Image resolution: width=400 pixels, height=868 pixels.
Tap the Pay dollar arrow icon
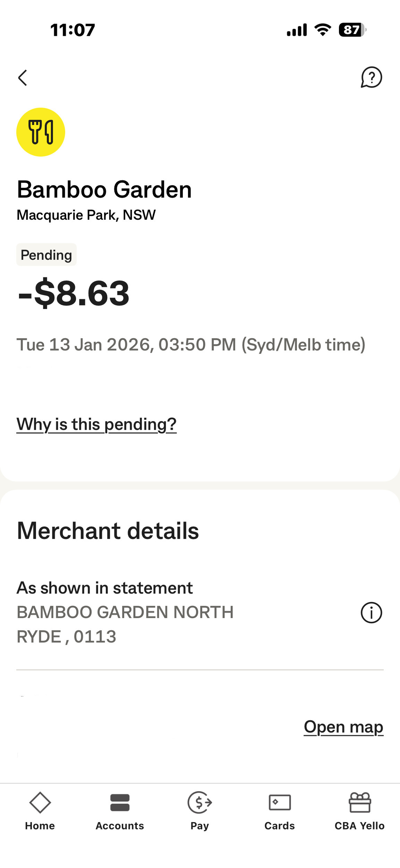[x=199, y=802]
